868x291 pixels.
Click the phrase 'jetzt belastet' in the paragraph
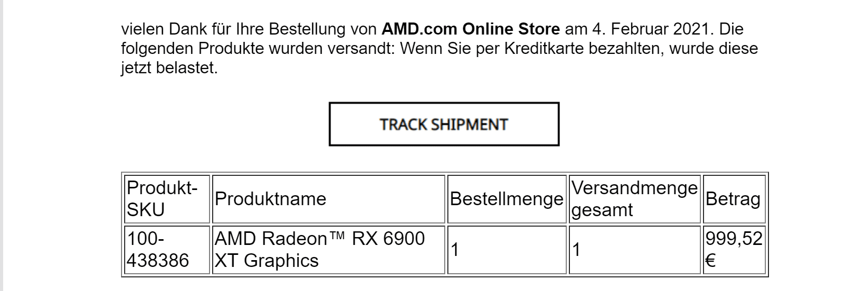(x=168, y=69)
